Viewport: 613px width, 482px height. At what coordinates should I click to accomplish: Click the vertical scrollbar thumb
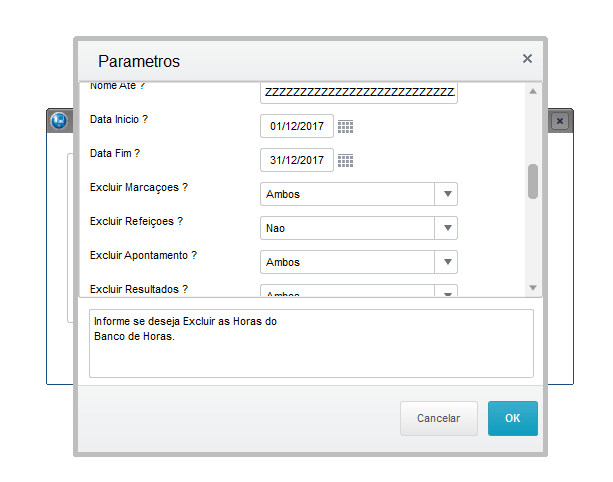coord(533,181)
